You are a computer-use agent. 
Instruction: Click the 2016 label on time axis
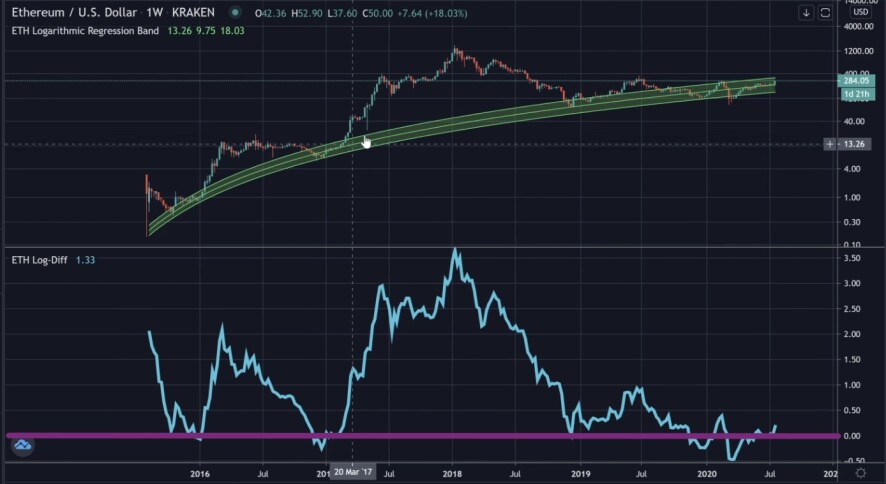(199, 473)
